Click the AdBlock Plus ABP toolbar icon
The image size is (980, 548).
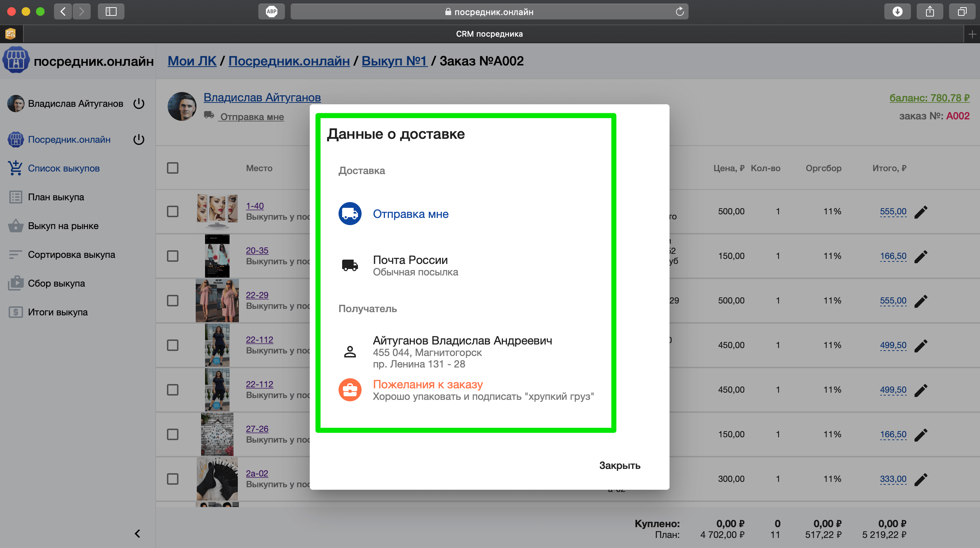[271, 12]
